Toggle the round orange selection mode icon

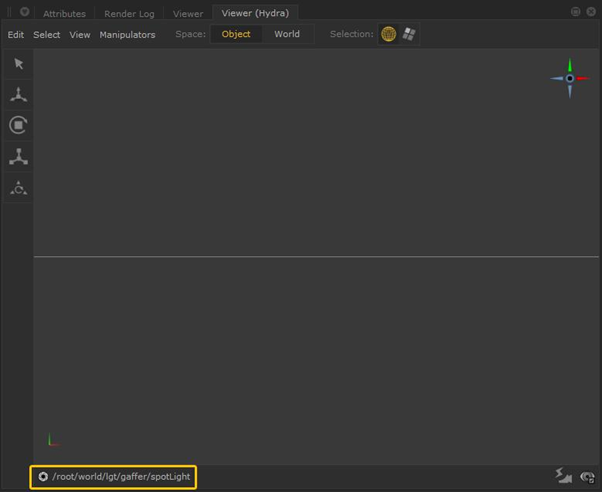tap(388, 34)
